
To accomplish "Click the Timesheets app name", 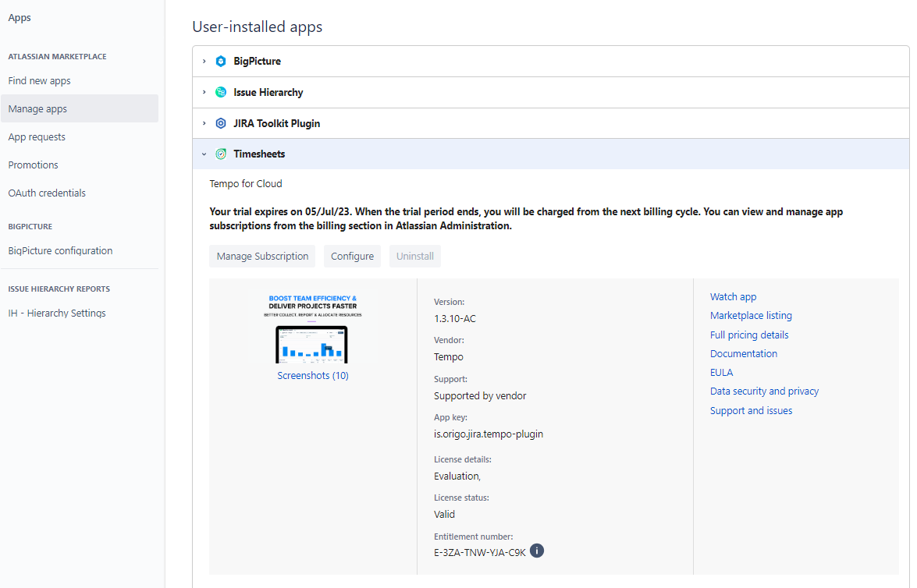I will click(259, 154).
